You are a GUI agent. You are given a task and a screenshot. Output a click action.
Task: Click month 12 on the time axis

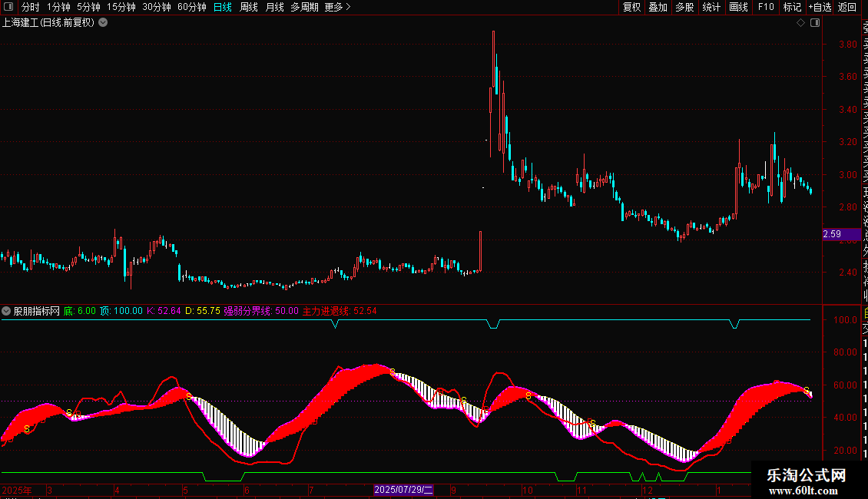pyautogui.click(x=647, y=490)
